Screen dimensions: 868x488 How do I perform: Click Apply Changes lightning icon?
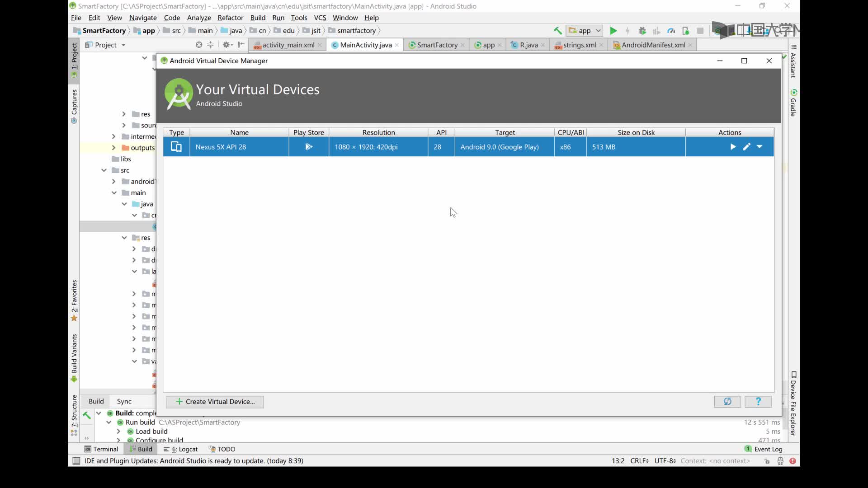(627, 31)
